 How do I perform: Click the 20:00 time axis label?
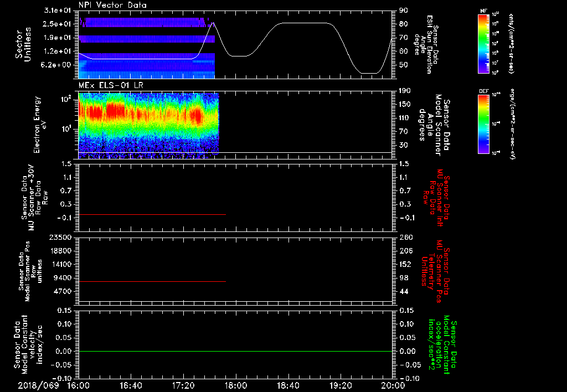click(393, 385)
